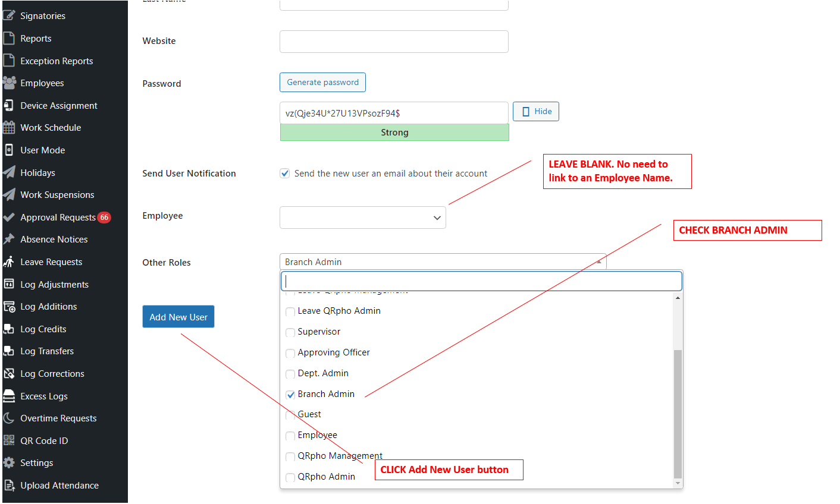Expand the Branch Admin roles selector
The width and height of the screenshot is (840, 504).
(599, 262)
